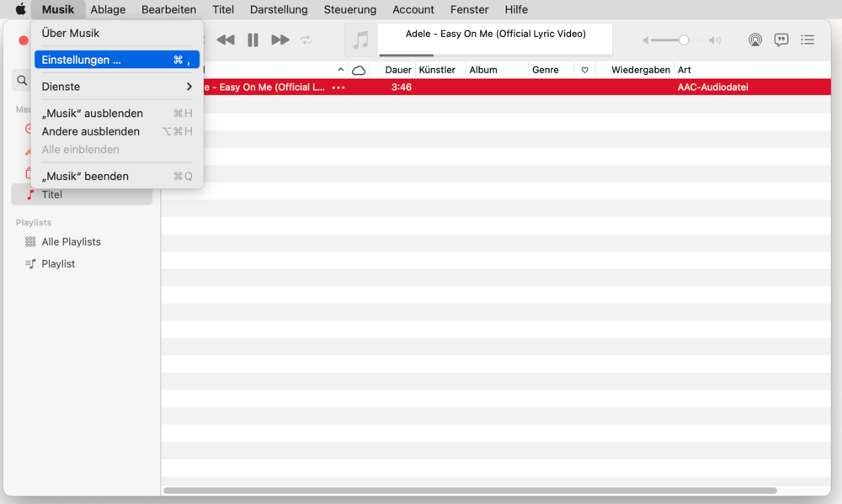Pause playback with the pause button
The image size is (842, 504).
[253, 40]
